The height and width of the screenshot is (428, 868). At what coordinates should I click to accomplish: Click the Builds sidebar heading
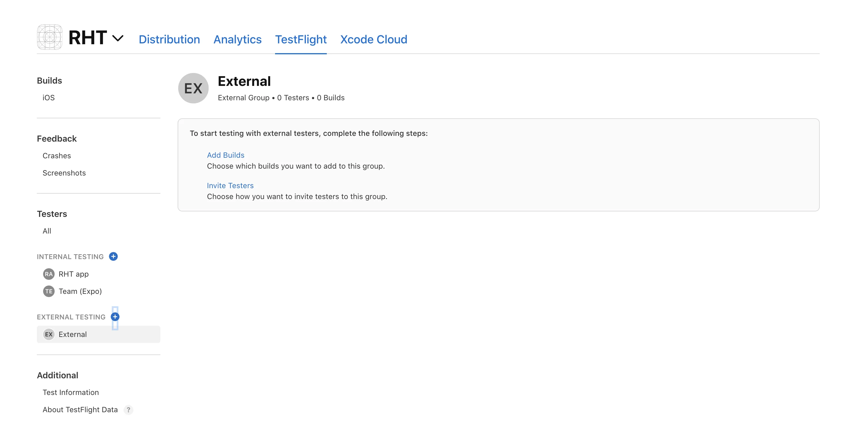[49, 80]
